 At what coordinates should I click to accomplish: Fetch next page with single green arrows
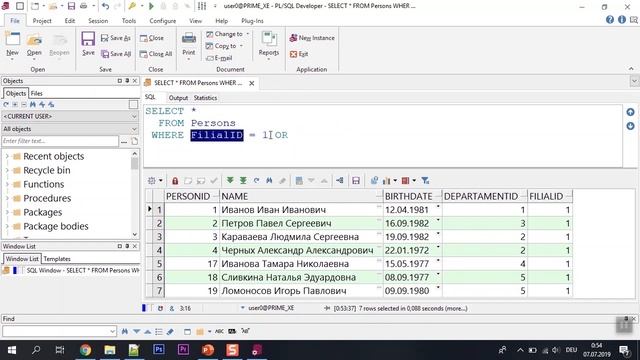pos(230,180)
